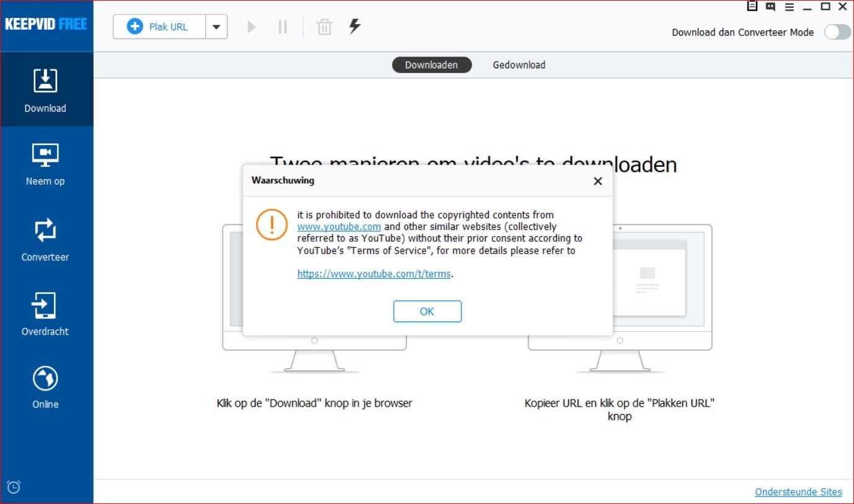Click the notes document icon in title bar
Image resolution: width=854 pixels, height=504 pixels.
pos(752,6)
